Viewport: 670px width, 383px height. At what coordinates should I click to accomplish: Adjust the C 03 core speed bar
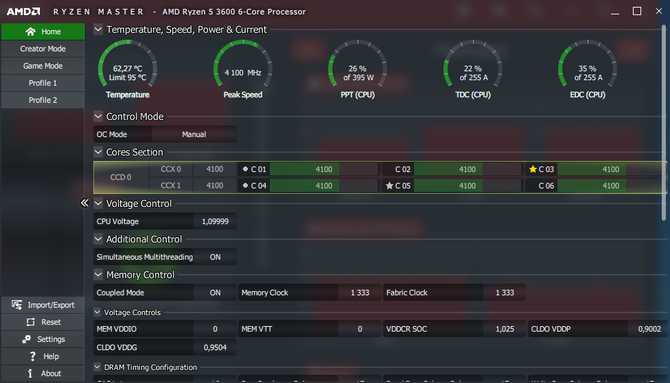click(x=611, y=169)
